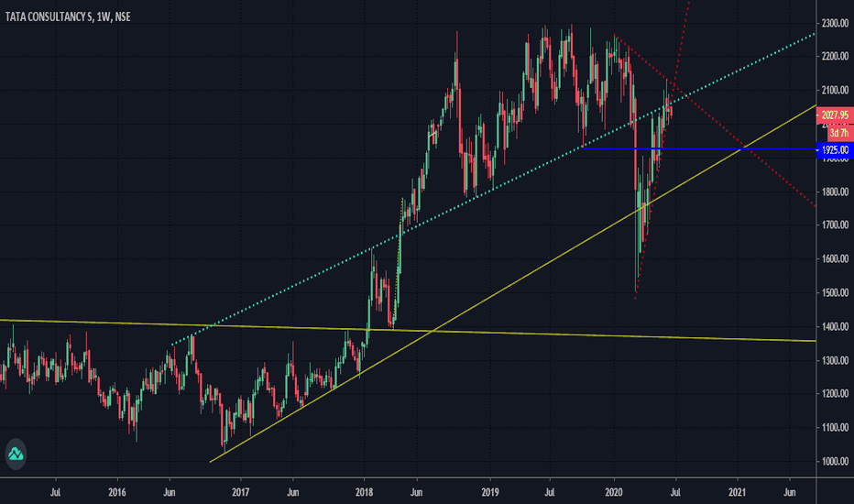854x504 pixels.
Task: Click the 2300.00 price axis label
Action: pyautogui.click(x=836, y=24)
